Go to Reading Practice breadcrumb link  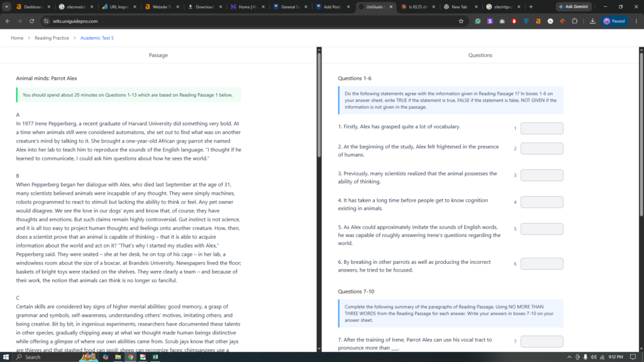52,38
